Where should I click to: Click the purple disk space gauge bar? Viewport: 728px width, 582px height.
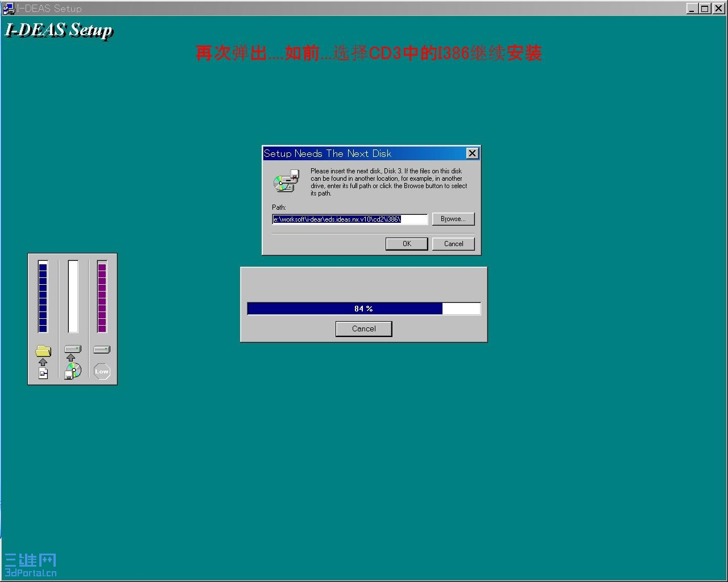click(102, 297)
